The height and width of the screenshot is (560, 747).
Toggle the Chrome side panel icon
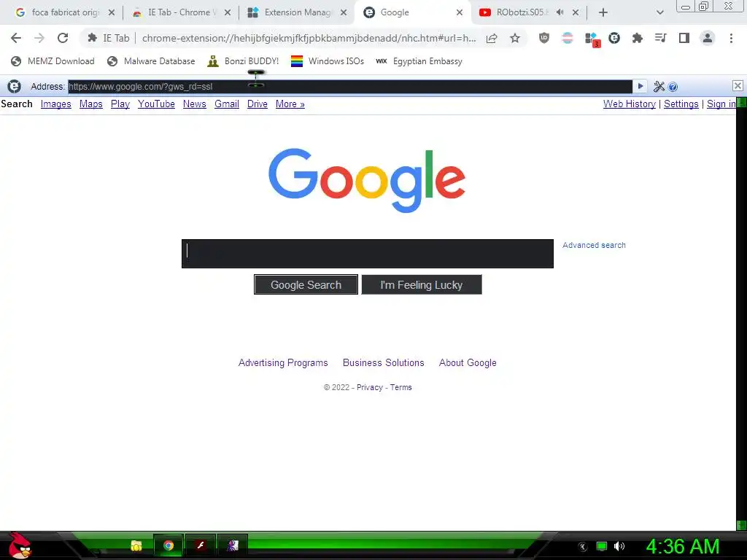click(x=684, y=38)
